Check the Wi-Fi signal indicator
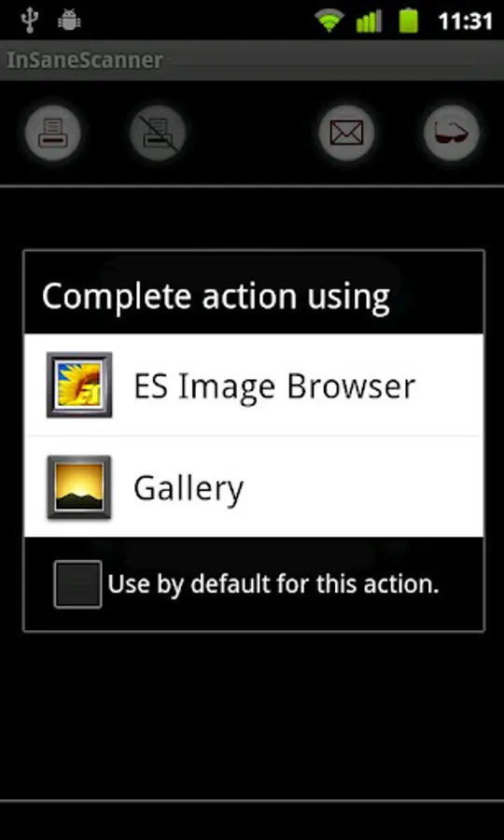 329,21
